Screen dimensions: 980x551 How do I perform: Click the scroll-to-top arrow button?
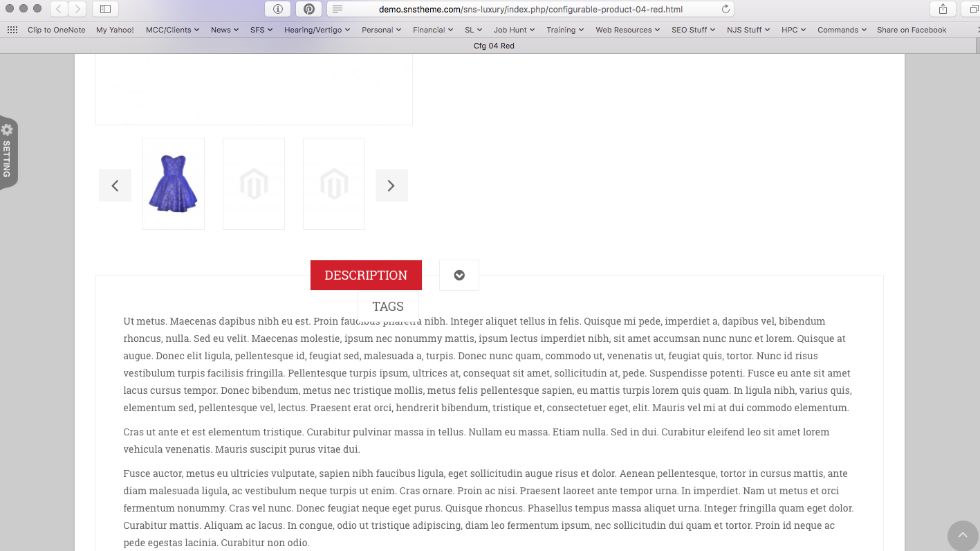tap(963, 535)
